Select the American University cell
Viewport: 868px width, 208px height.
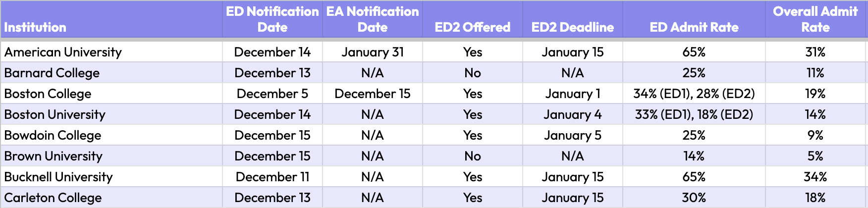63,52
